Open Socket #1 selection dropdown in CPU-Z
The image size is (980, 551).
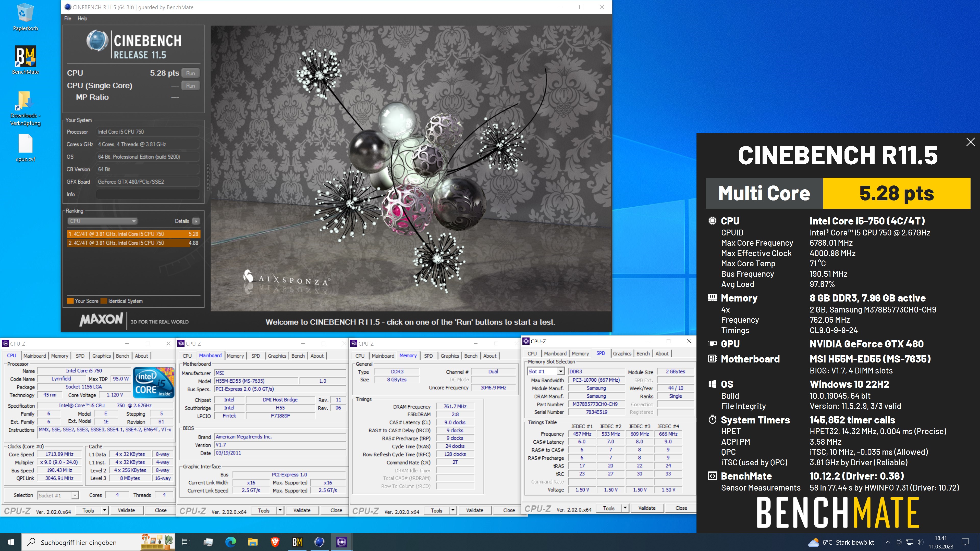[58, 495]
